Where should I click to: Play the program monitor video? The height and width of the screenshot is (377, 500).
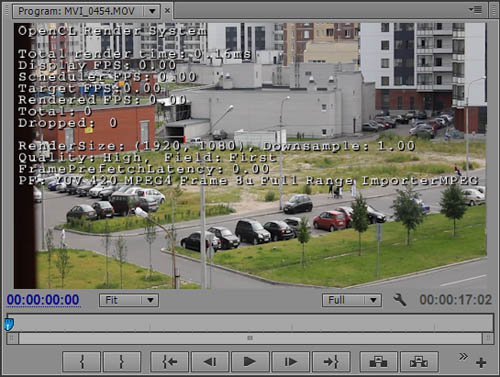(250, 362)
